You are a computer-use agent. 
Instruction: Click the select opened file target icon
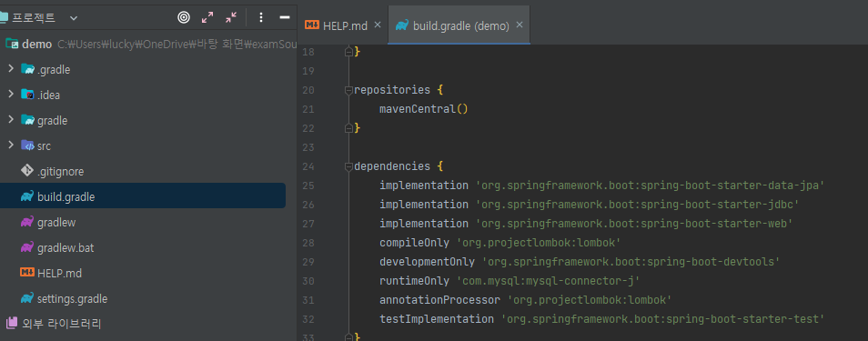[x=184, y=17]
